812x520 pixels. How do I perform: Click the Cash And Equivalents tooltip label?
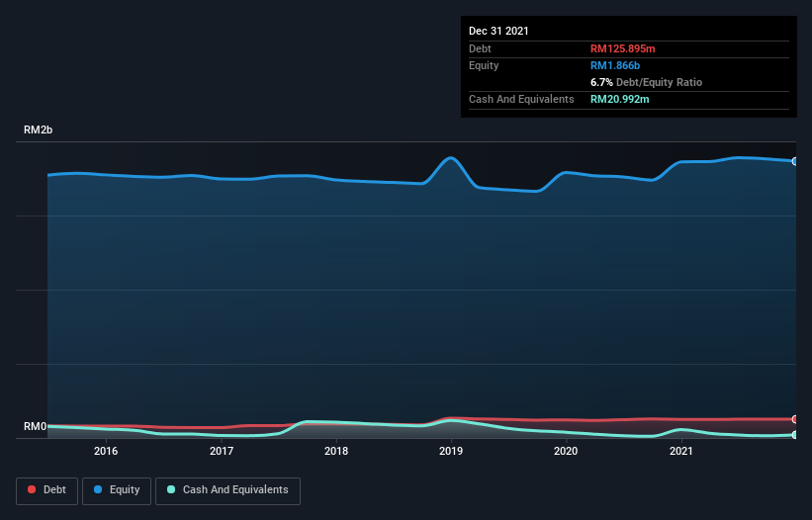point(521,99)
